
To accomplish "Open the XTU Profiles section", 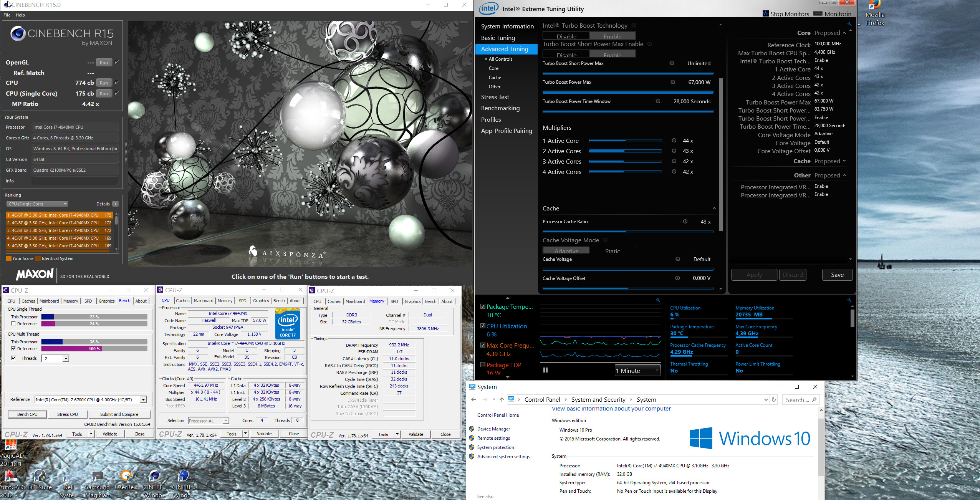I will [x=491, y=120].
